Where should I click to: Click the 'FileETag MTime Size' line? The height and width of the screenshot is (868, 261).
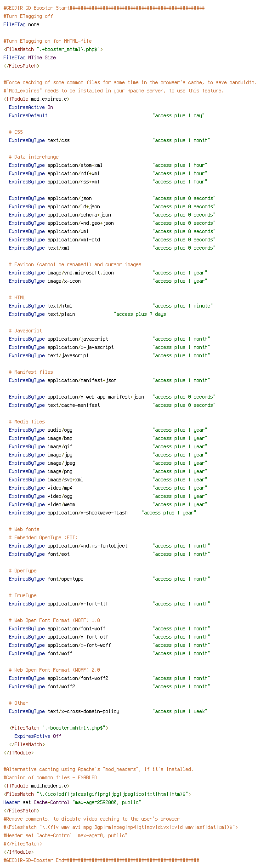(29, 57)
